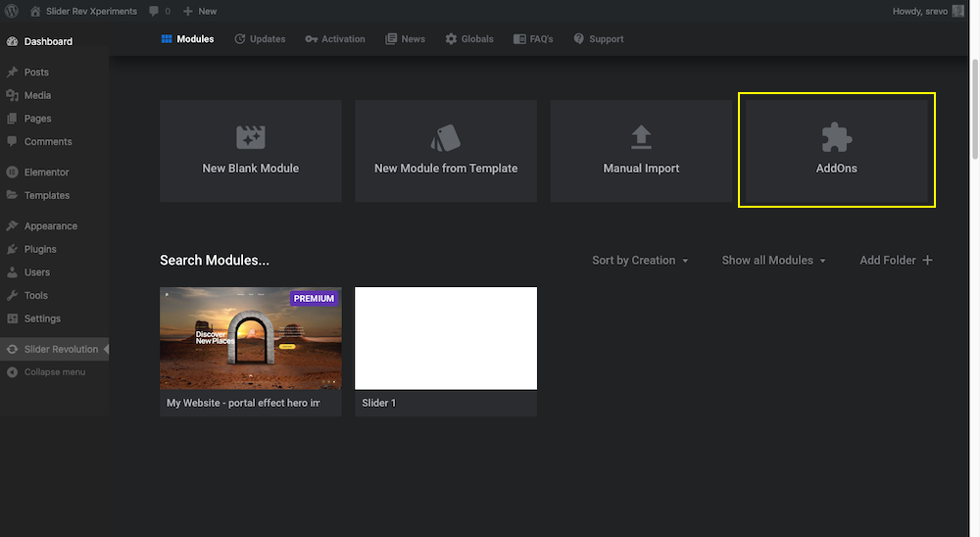The image size is (980, 537).
Task: Click the template cards icon
Action: (x=446, y=137)
